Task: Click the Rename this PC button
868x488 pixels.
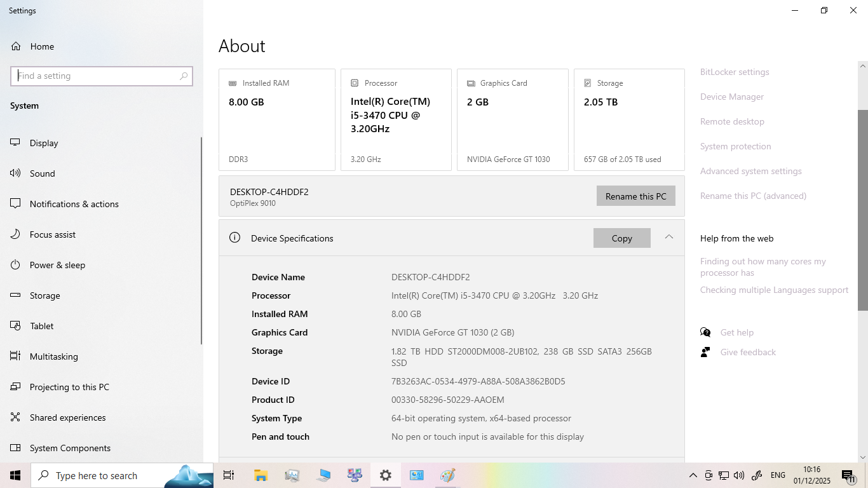Action: 635,196
